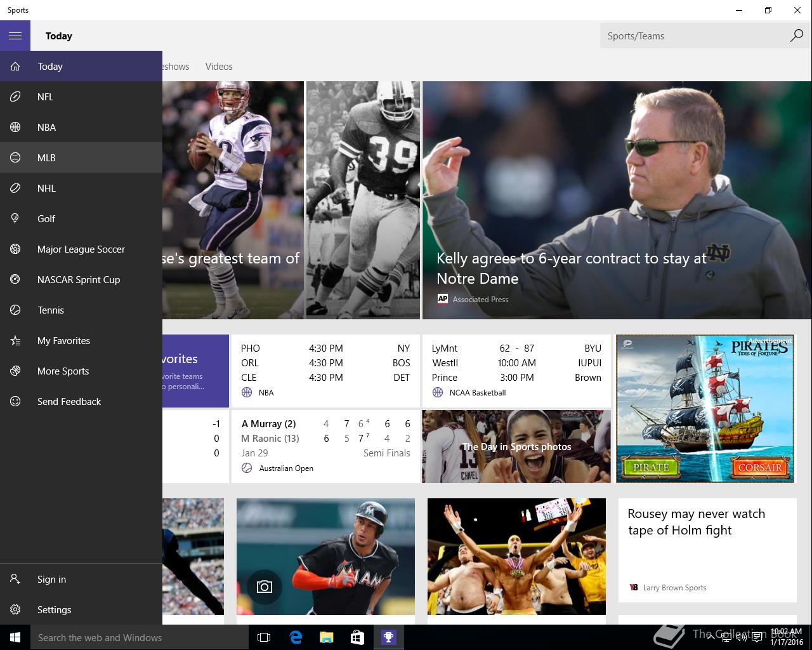Click the Golf icon in sidebar
This screenshot has height=650, width=812.
pos(15,218)
